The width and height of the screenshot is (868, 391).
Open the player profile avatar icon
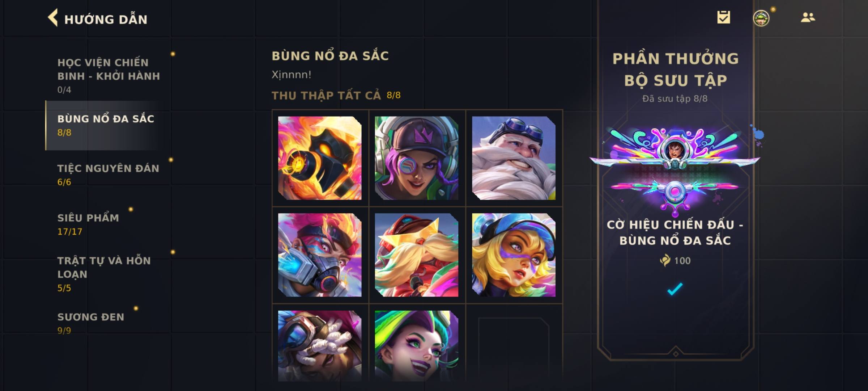(x=761, y=18)
